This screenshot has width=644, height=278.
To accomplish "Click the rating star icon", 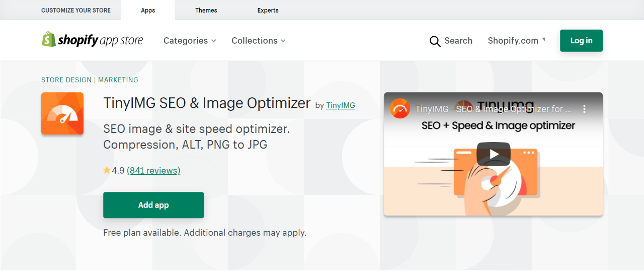I will [107, 171].
